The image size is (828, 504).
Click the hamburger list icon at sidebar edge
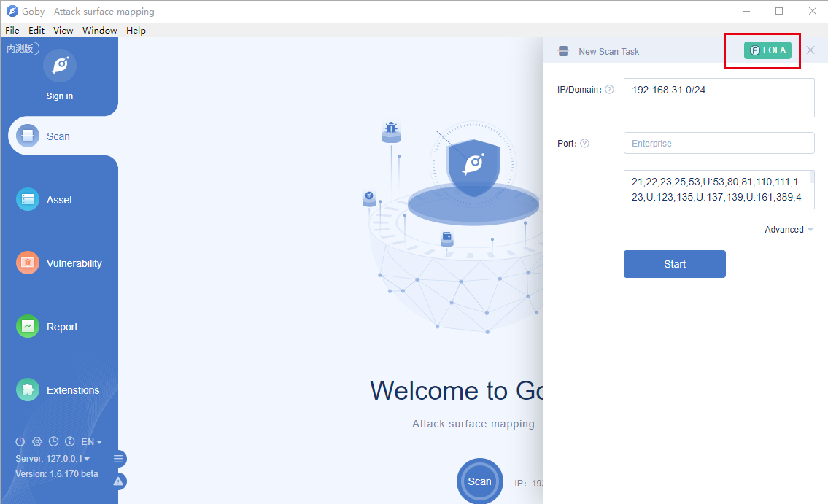pyautogui.click(x=118, y=459)
